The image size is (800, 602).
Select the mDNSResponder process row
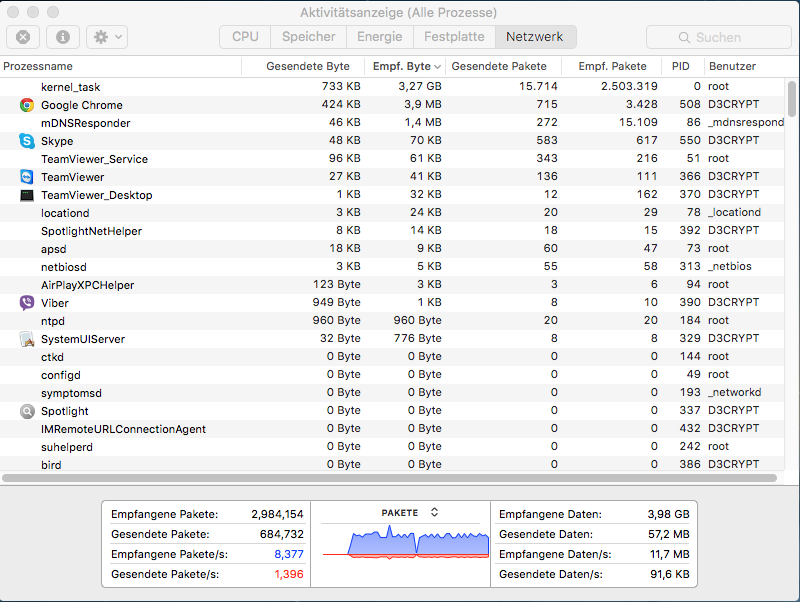392,123
